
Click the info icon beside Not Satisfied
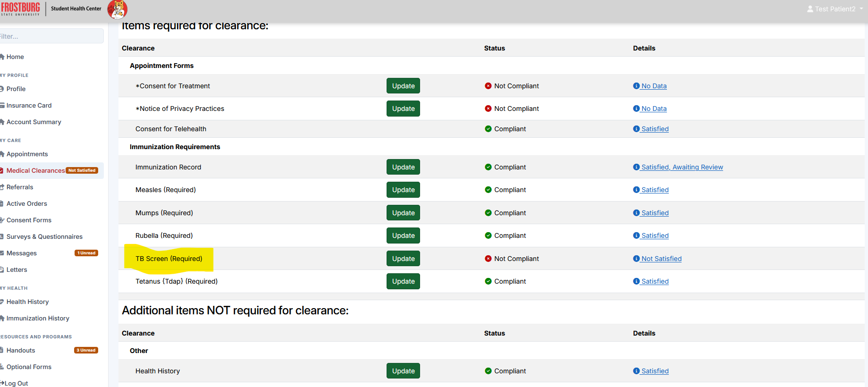click(636, 259)
